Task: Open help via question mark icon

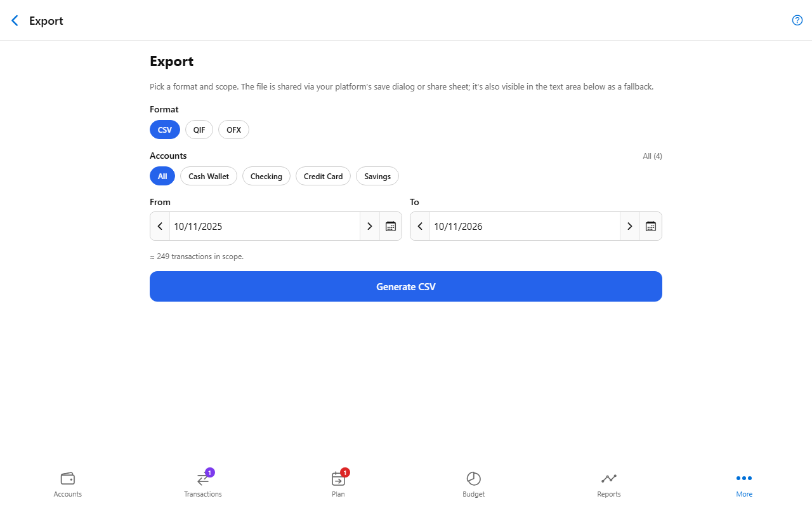Action: [797, 20]
